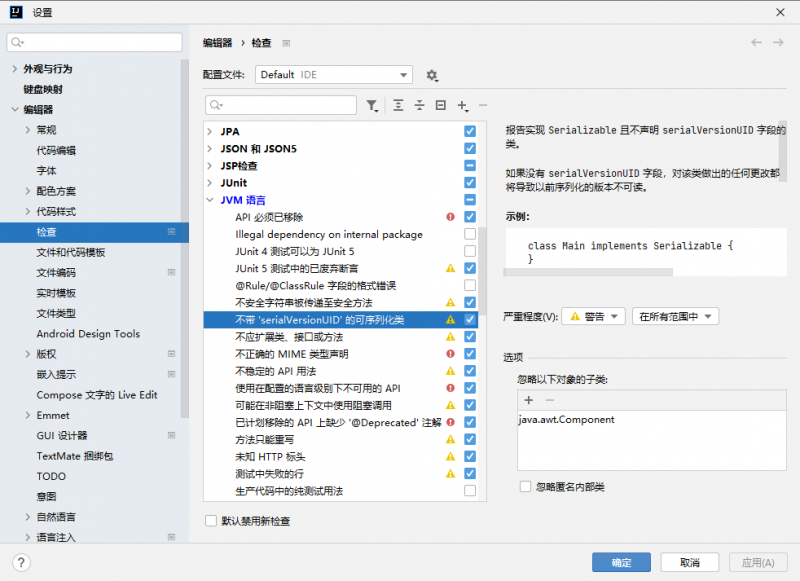Expand JSON 和 JSON5 group
The width and height of the screenshot is (800, 581).
click(x=210, y=149)
